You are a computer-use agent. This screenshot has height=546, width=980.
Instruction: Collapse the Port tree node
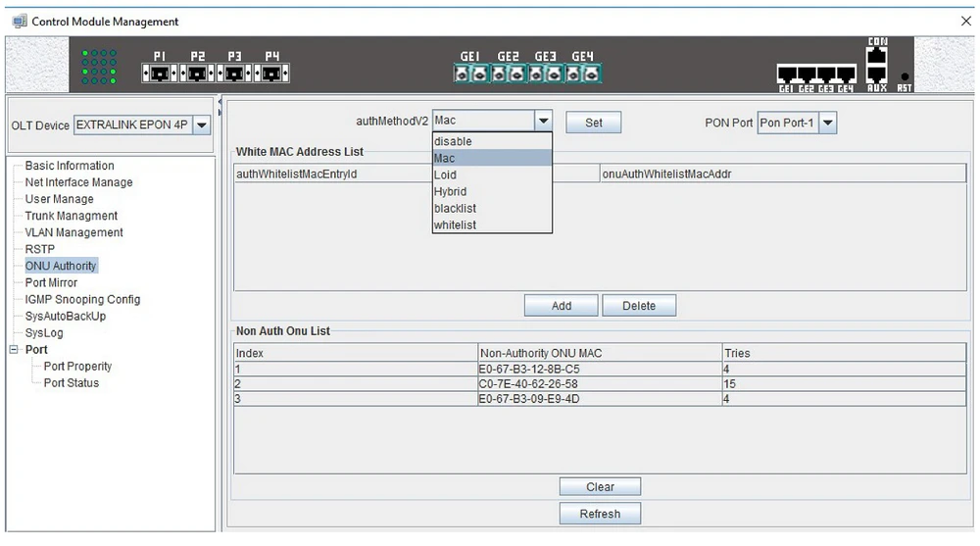click(14, 350)
